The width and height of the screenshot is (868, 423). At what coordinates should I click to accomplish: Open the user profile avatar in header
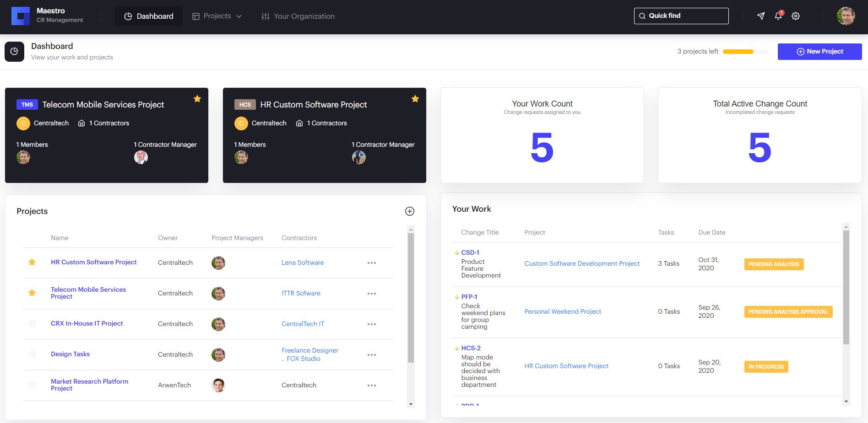coord(846,16)
